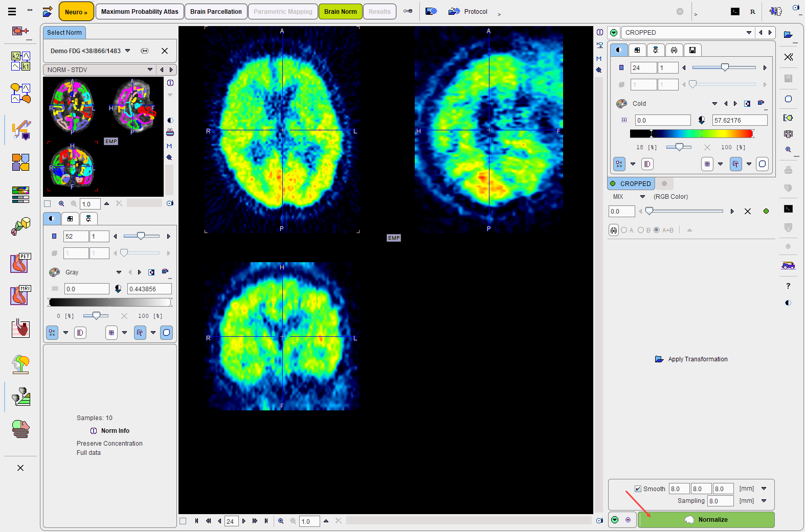805x532 pixels.
Task: Expand the NORM - STDV image selector
Action: 150,70
